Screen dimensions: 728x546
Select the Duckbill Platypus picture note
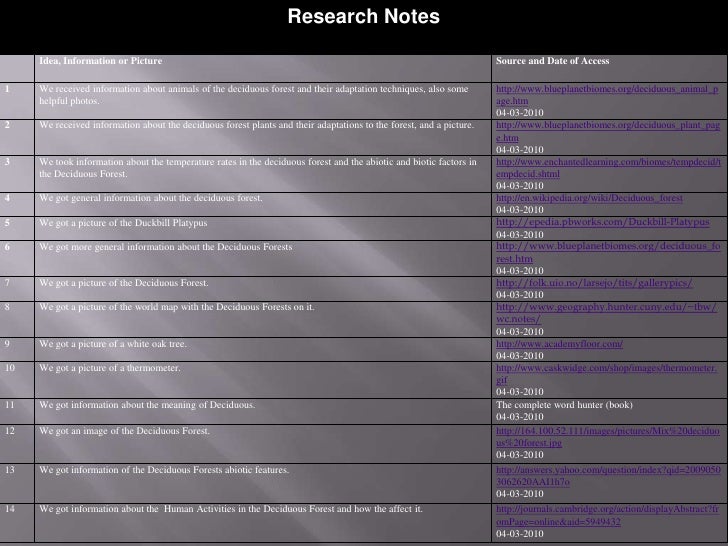point(123,223)
